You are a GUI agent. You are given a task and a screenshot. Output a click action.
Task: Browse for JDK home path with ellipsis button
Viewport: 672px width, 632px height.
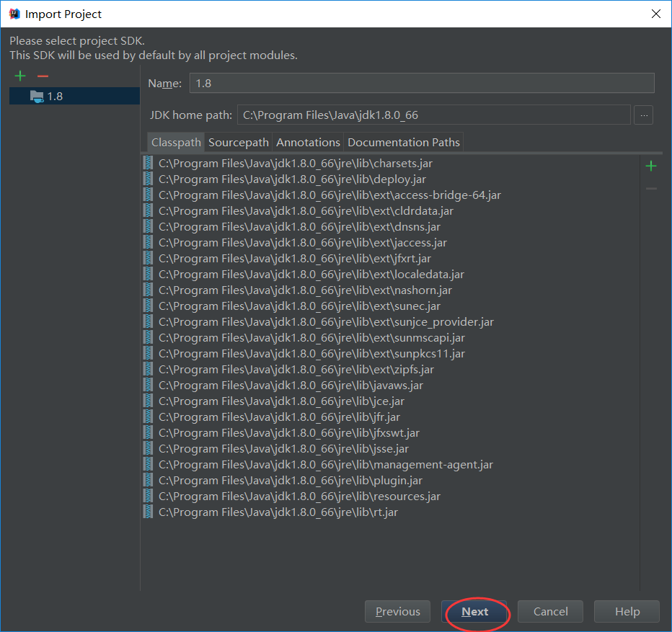[x=644, y=115]
